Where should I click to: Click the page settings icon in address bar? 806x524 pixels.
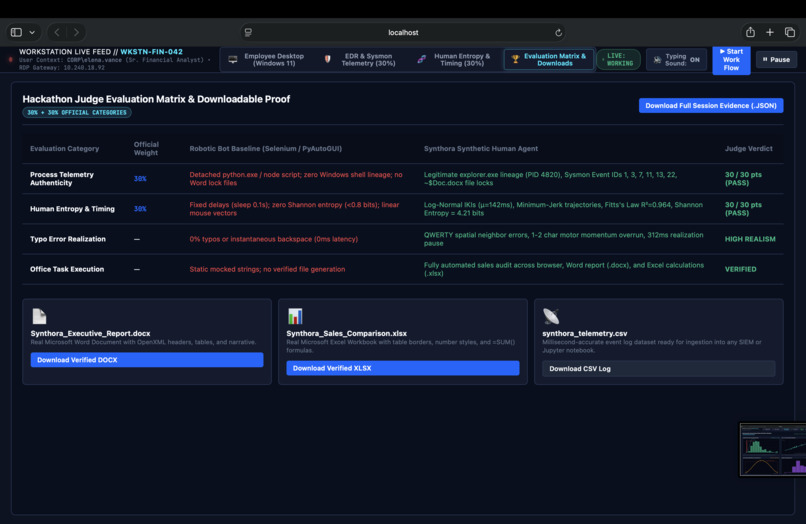coord(248,32)
